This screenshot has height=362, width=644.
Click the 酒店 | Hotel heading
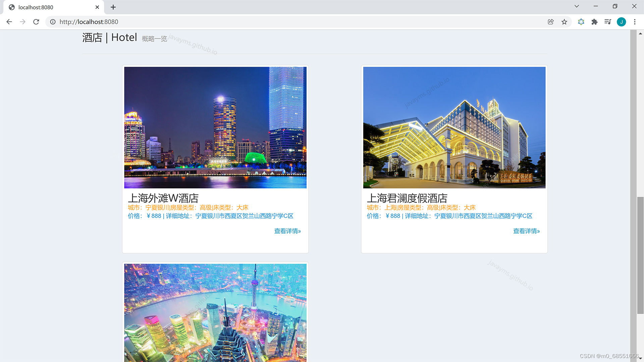[110, 38]
